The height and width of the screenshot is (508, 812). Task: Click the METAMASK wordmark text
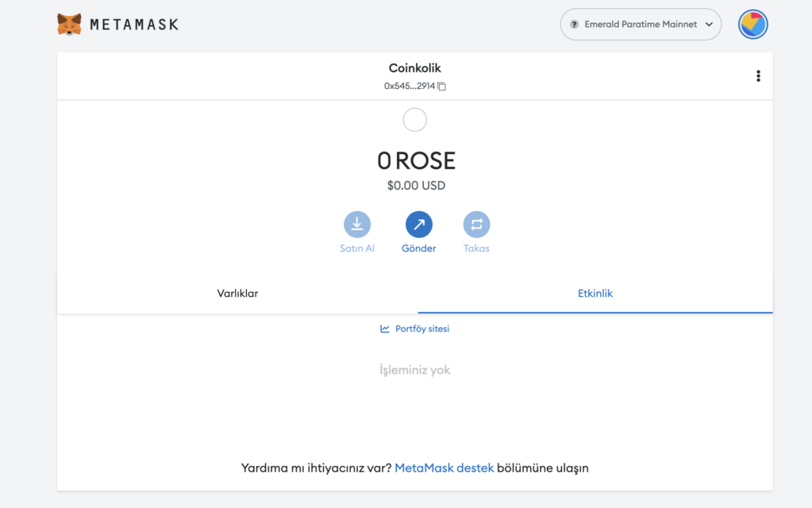click(134, 25)
